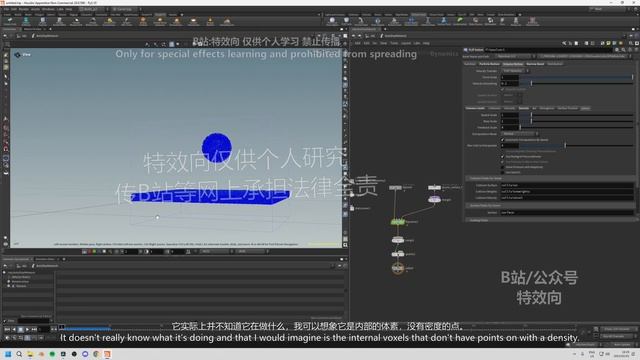Open the Render menu
This screenshot has width=640, height=360.
[x=24, y=9]
